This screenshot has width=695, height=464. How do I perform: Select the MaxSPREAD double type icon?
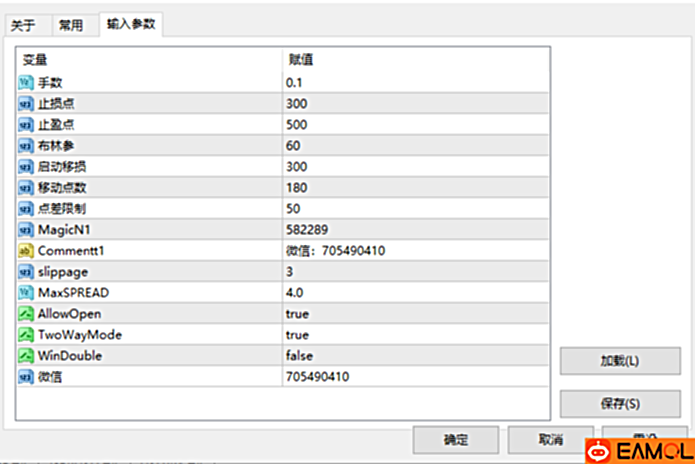coord(27,293)
